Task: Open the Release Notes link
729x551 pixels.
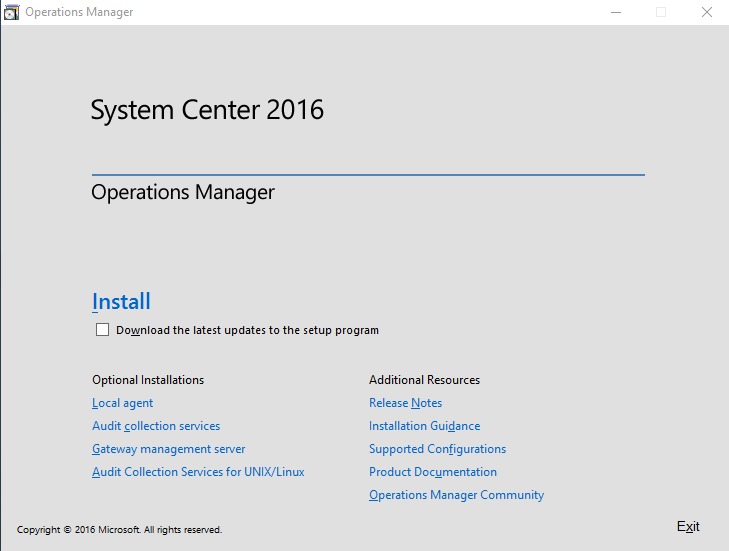Action: point(405,403)
